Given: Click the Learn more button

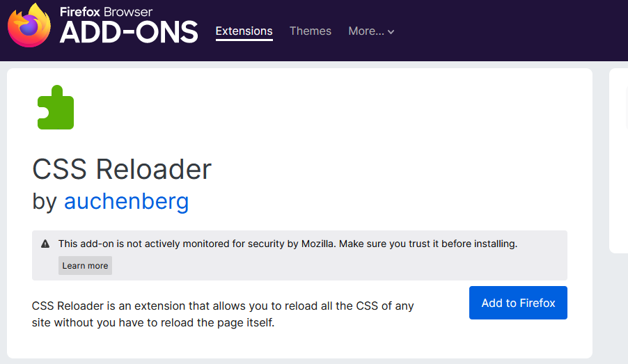Looking at the screenshot, I should [85, 265].
